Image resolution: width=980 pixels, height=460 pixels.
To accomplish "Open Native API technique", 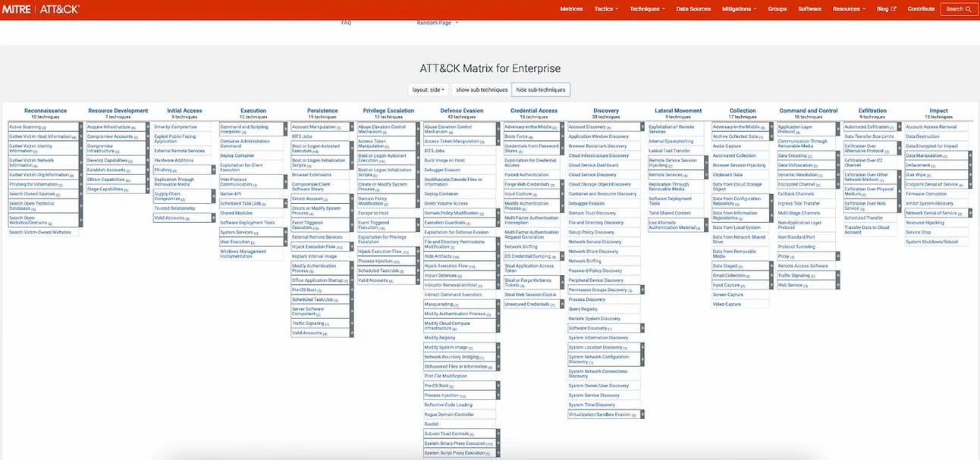I will pyautogui.click(x=231, y=194).
